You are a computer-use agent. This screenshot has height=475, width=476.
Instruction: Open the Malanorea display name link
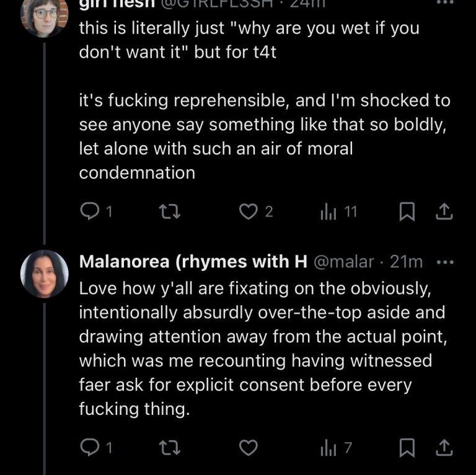[193, 262]
